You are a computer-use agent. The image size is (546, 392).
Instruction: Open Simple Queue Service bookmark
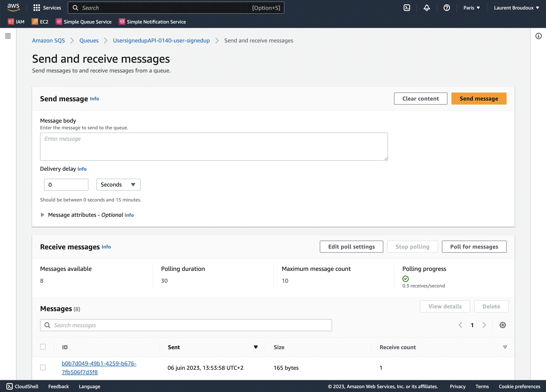pos(83,22)
